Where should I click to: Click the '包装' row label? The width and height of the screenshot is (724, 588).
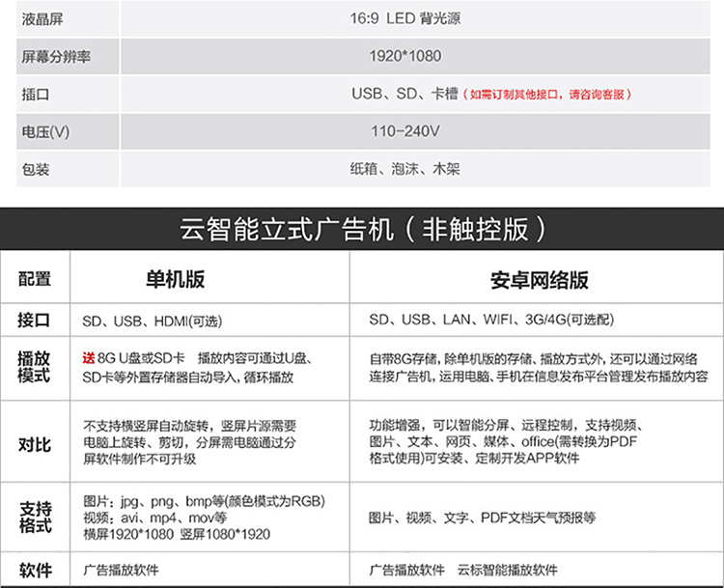tap(35, 170)
